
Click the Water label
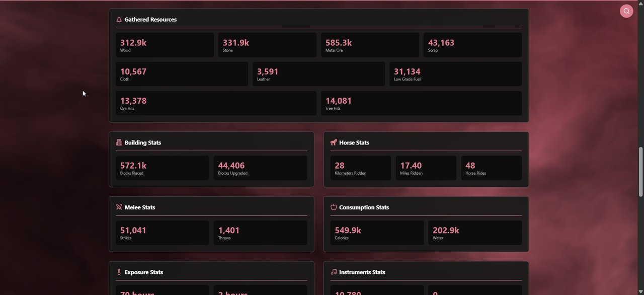[x=438, y=238]
